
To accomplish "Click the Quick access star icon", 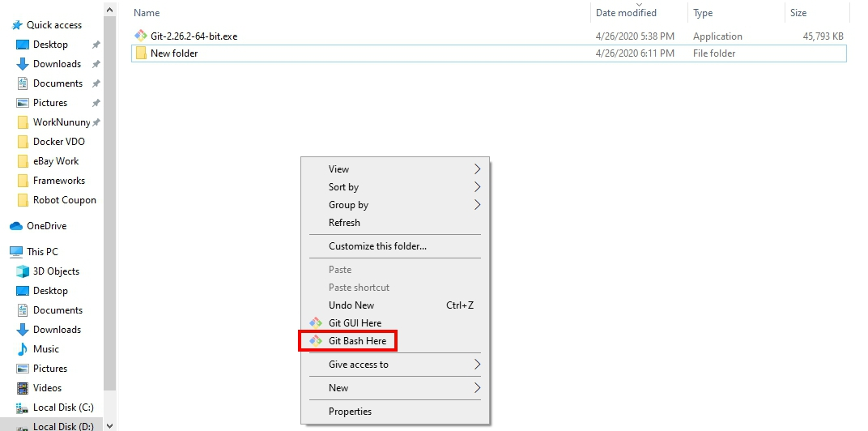I will tap(17, 25).
